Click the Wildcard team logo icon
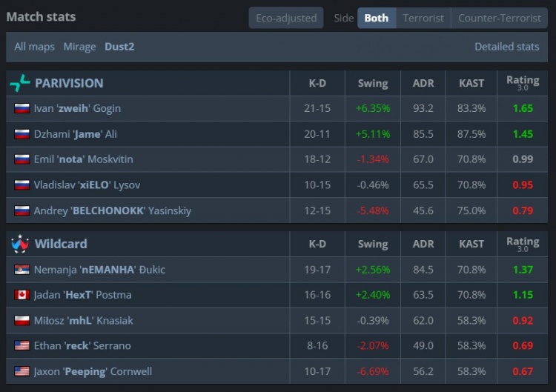556x392 pixels. click(x=19, y=244)
